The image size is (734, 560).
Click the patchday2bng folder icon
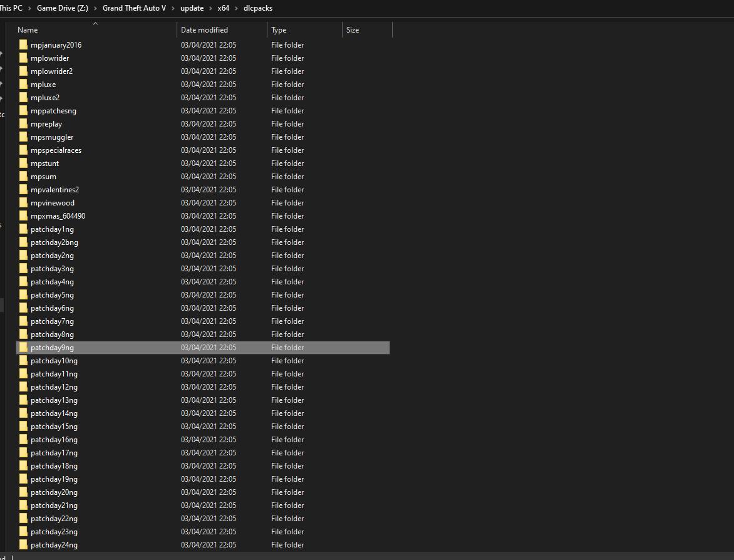(23, 242)
